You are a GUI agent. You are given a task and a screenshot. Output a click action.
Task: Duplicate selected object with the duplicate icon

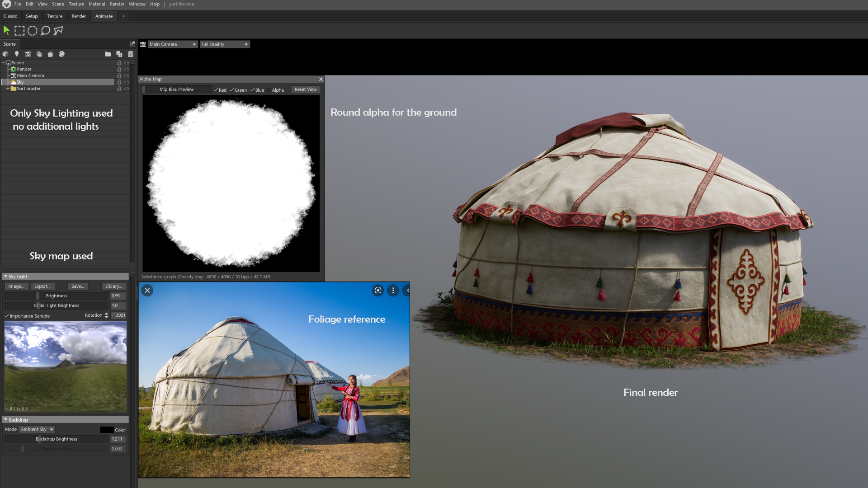tap(119, 54)
